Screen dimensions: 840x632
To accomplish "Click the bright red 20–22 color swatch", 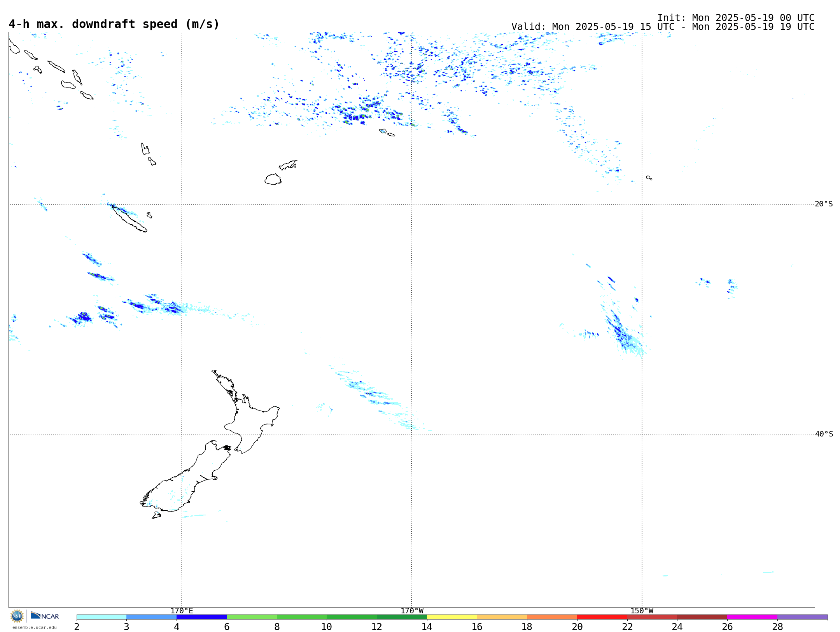I will pyautogui.click(x=602, y=617).
